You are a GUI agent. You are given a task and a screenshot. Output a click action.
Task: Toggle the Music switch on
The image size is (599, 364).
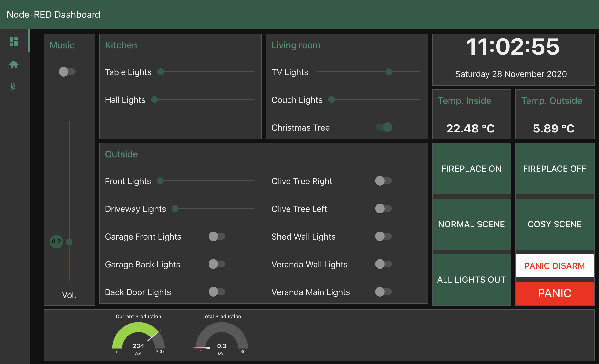coord(67,72)
